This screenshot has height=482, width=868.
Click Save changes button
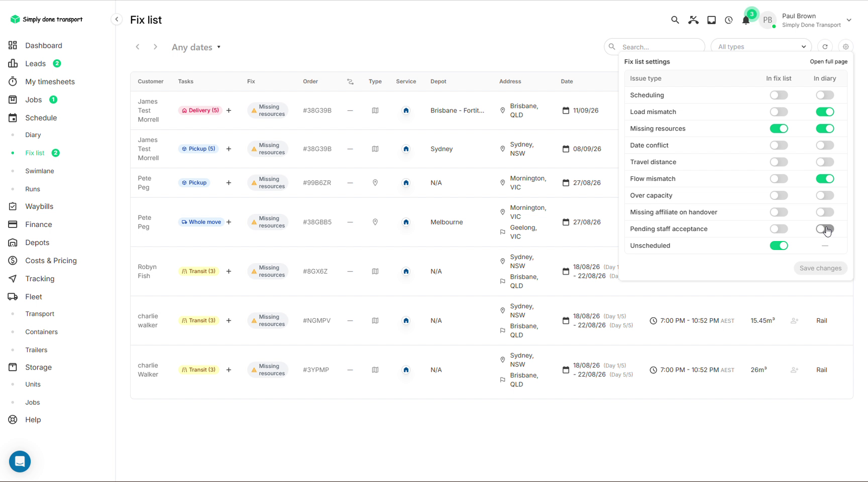(x=820, y=268)
